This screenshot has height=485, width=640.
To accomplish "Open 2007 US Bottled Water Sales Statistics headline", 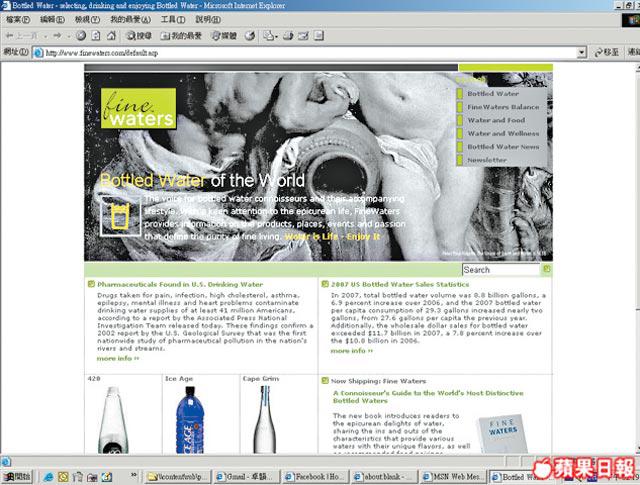I will pos(400,284).
